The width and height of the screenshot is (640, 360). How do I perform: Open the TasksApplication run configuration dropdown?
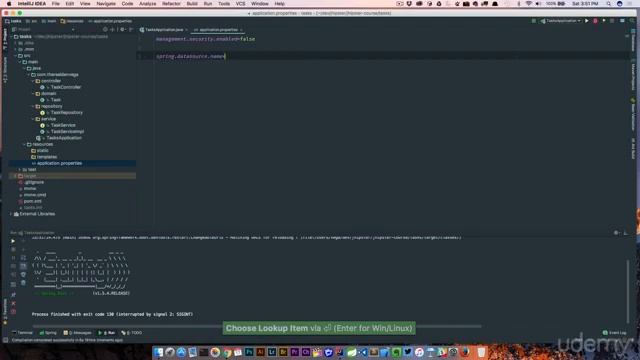[x=561, y=21]
